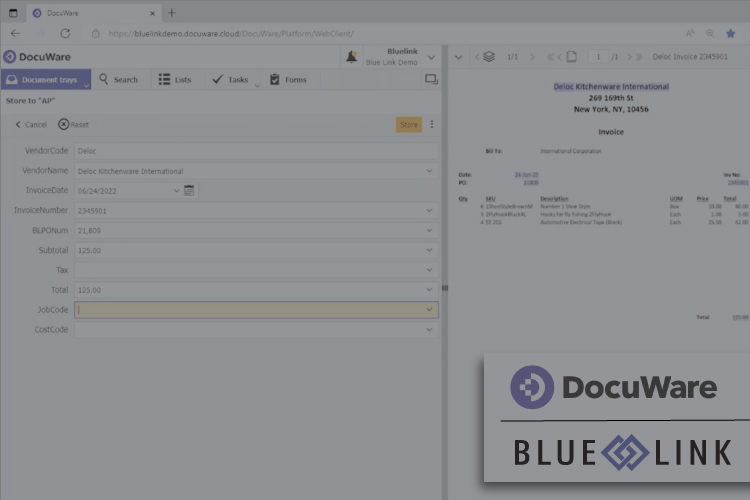Viewport: 750px width, 500px height.
Task: Open the Lists tab
Action: pos(175,80)
